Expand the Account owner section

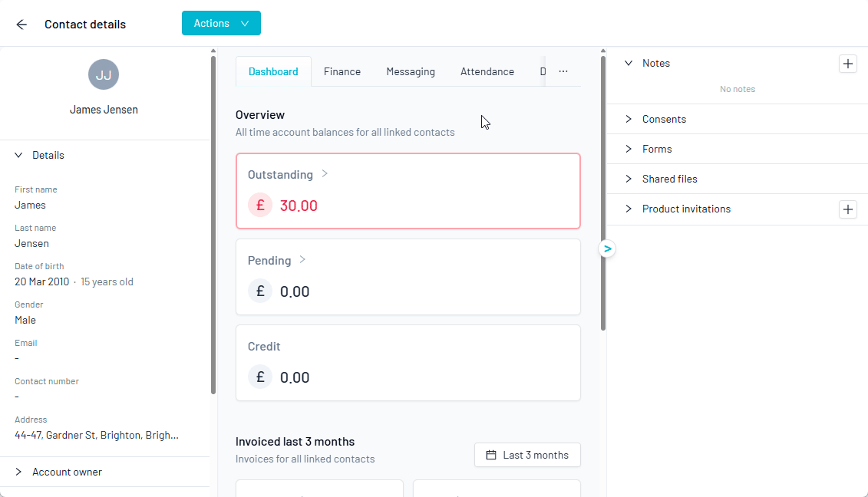coord(17,472)
